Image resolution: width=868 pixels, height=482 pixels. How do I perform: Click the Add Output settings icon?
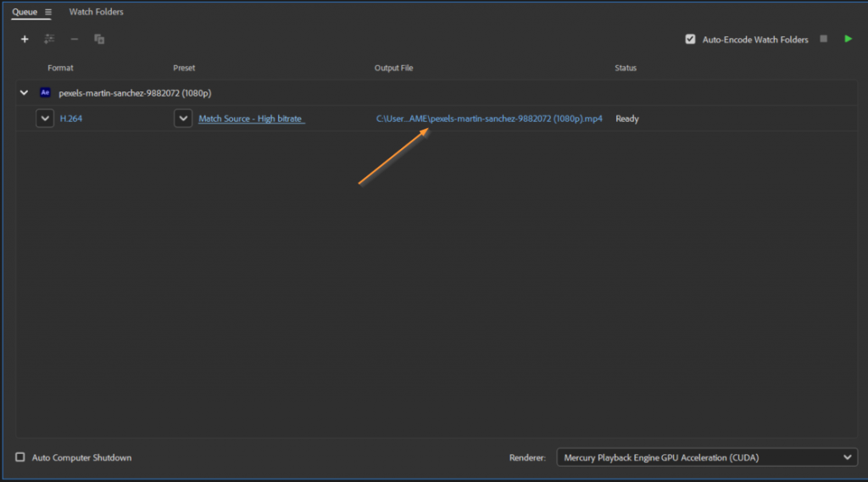pos(49,39)
